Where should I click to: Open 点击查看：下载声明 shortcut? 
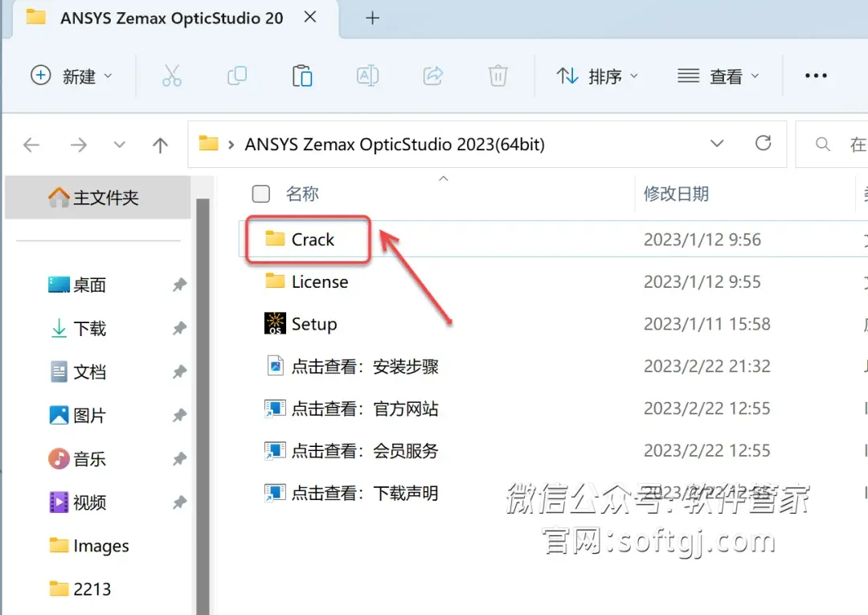352,493
